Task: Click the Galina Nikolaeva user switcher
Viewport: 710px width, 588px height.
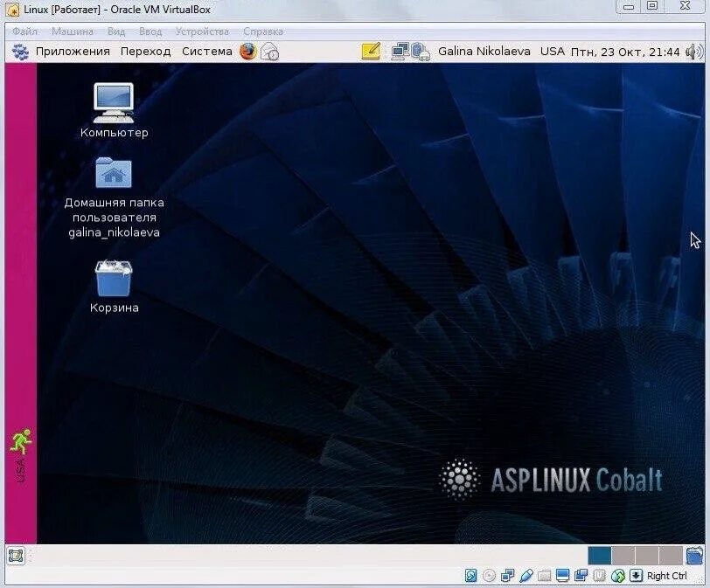Action: pos(484,52)
